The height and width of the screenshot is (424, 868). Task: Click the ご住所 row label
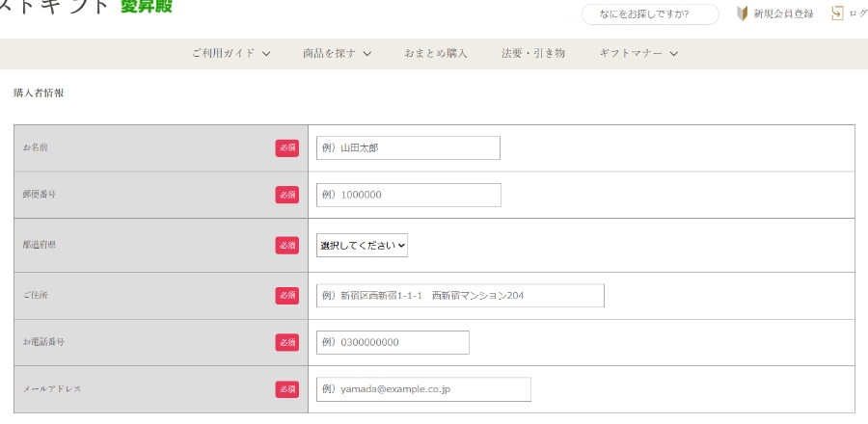[36, 295]
